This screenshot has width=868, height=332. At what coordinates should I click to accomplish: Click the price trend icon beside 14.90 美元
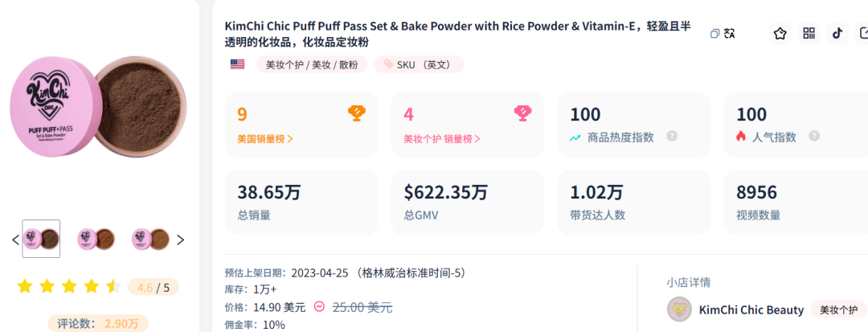click(319, 306)
